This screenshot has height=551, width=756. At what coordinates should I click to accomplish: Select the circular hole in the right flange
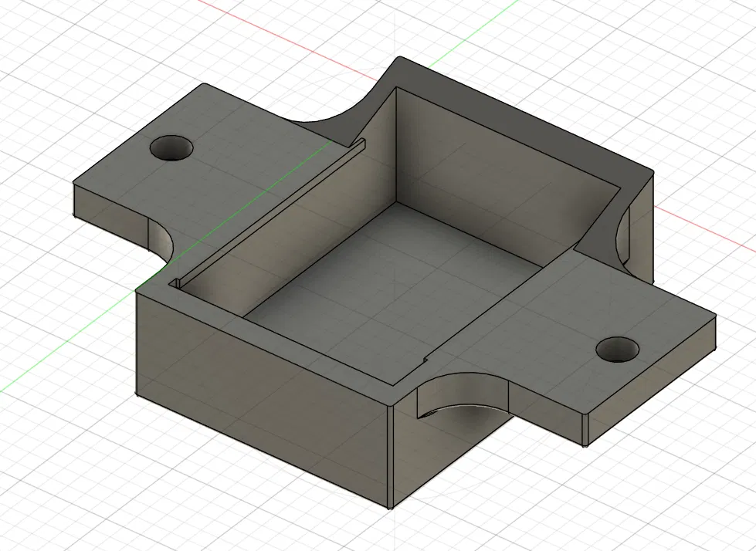pyautogui.click(x=618, y=350)
